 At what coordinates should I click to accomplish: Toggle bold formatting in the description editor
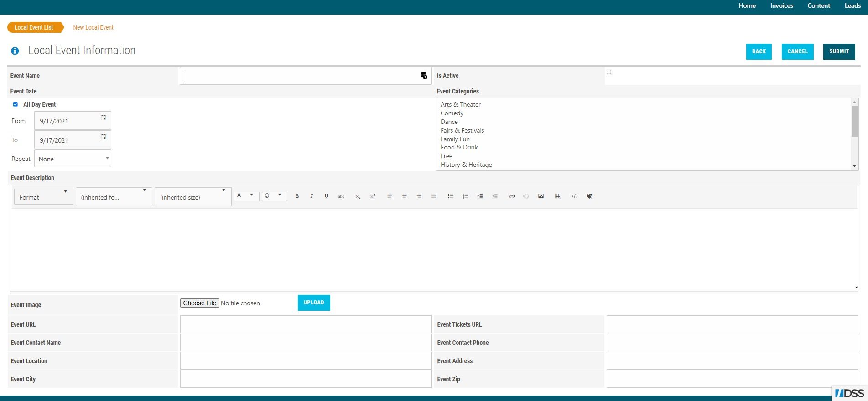(297, 196)
